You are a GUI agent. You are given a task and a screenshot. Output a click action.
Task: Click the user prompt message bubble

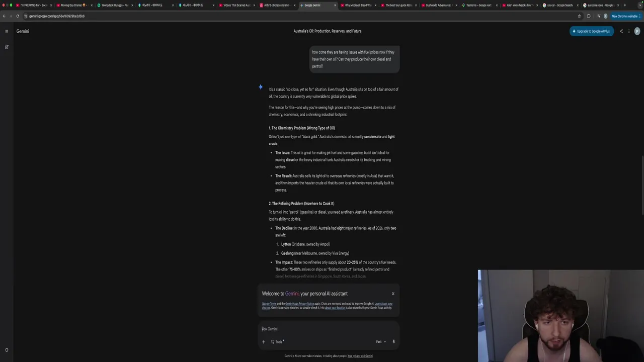click(354, 59)
